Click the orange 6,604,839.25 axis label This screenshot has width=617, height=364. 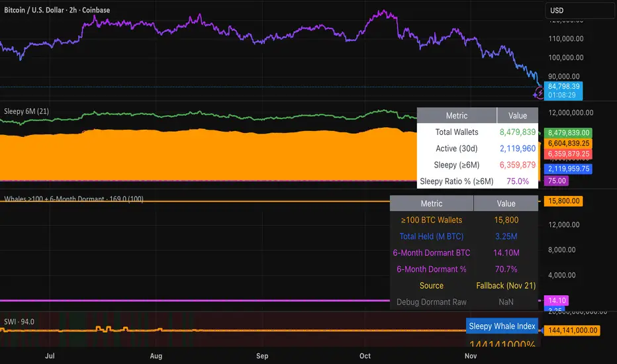pyautogui.click(x=567, y=143)
